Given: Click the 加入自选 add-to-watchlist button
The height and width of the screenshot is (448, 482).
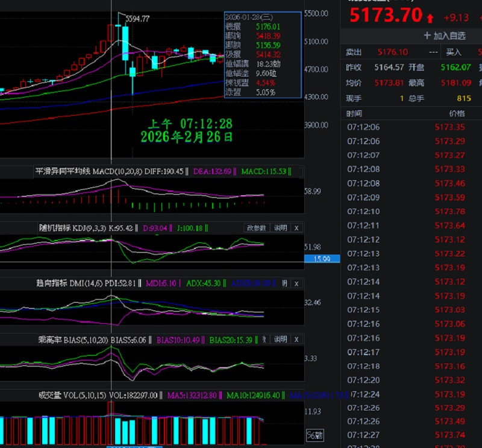Looking at the screenshot, I should click(x=445, y=36).
